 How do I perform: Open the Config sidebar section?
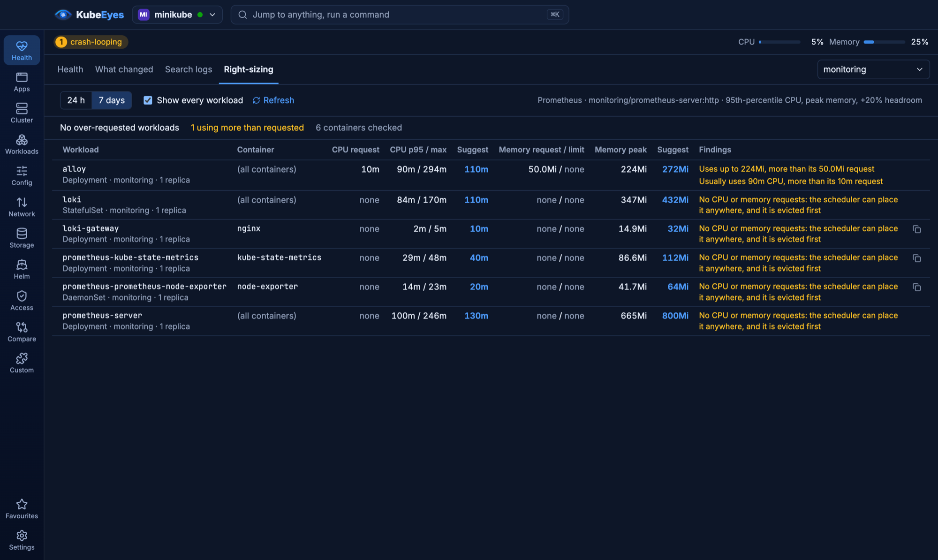coord(22,176)
